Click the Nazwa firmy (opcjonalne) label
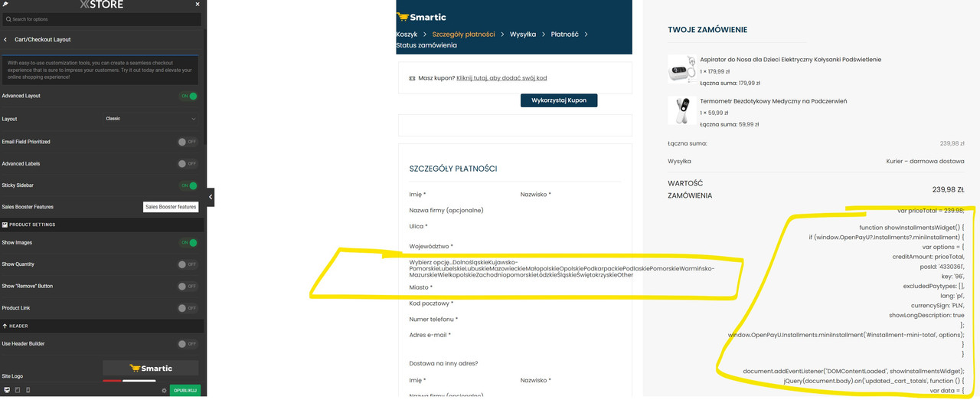The image size is (980, 400). pos(446,210)
